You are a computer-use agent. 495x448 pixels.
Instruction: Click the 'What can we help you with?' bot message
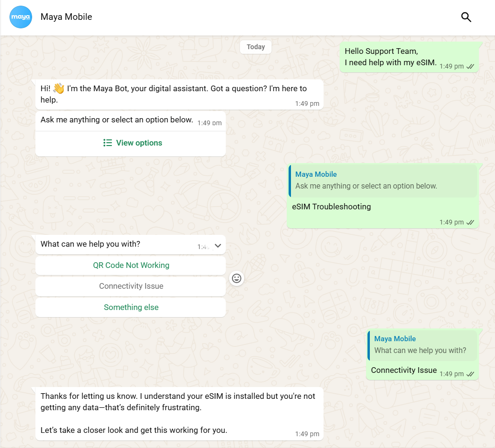[131, 244]
